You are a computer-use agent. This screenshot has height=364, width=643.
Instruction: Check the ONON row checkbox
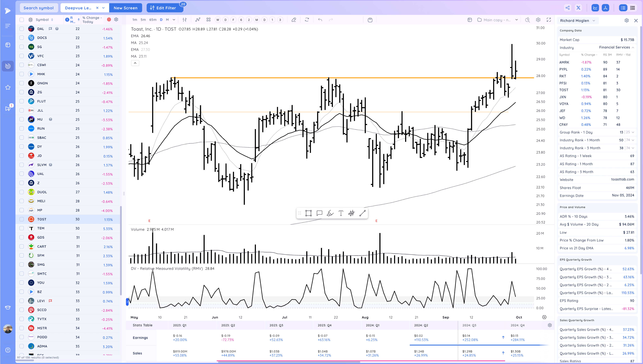pos(22,83)
